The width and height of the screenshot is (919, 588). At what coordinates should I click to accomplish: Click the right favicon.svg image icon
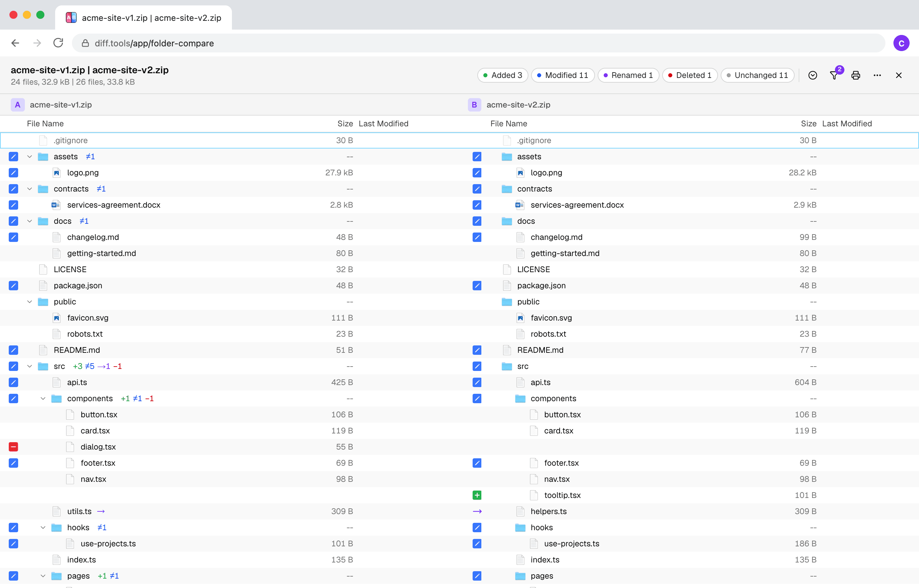pos(520,318)
